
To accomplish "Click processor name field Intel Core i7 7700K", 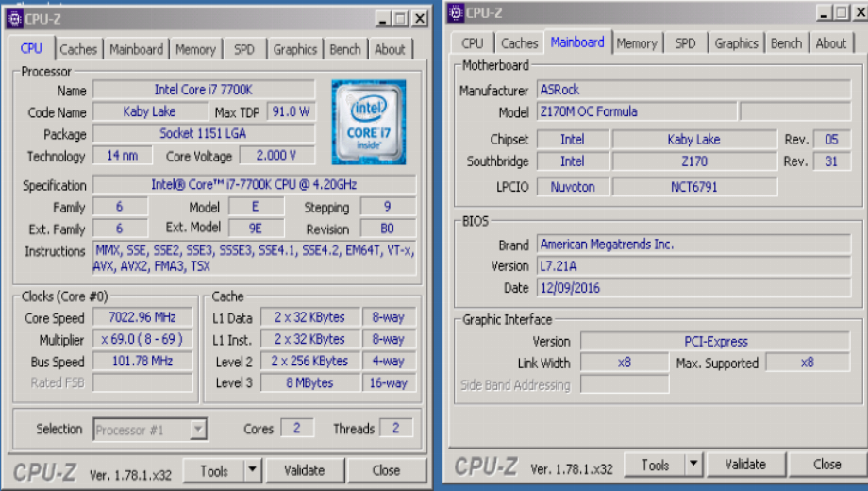I will [x=204, y=90].
